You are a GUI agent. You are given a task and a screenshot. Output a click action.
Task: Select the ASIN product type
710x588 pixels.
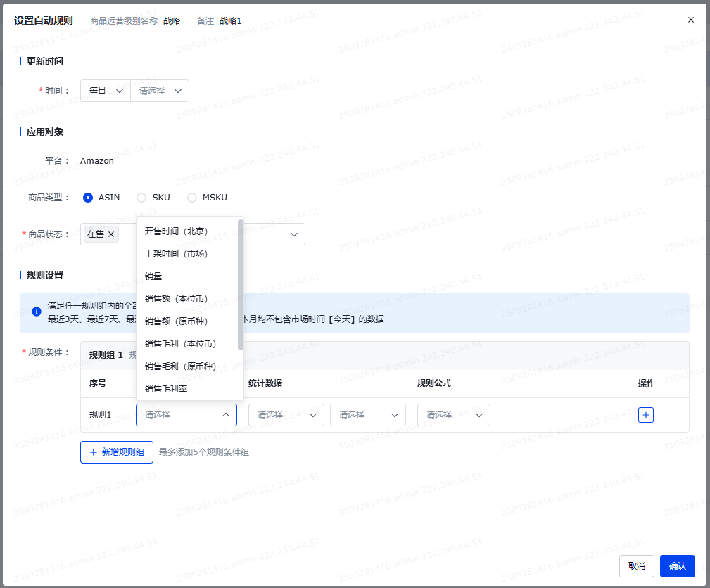[88, 198]
